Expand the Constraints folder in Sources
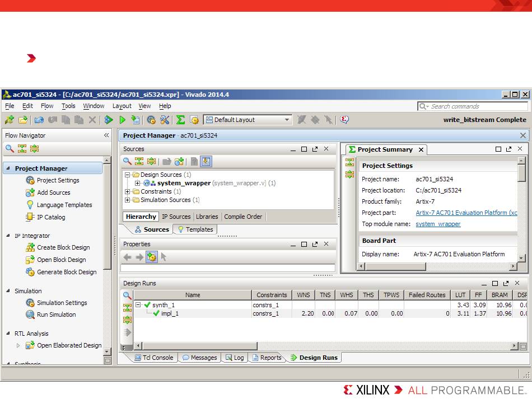Image resolution: width=532 pixels, height=399 pixels. pos(128,191)
